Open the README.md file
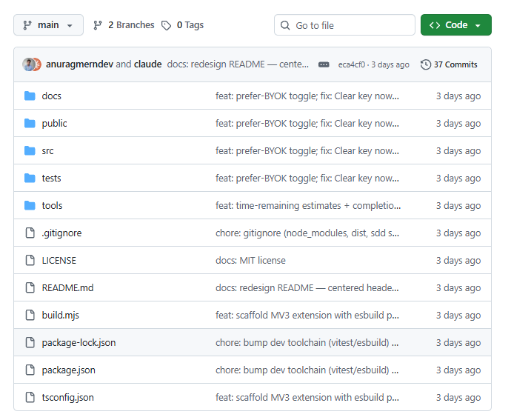 pyautogui.click(x=67, y=287)
